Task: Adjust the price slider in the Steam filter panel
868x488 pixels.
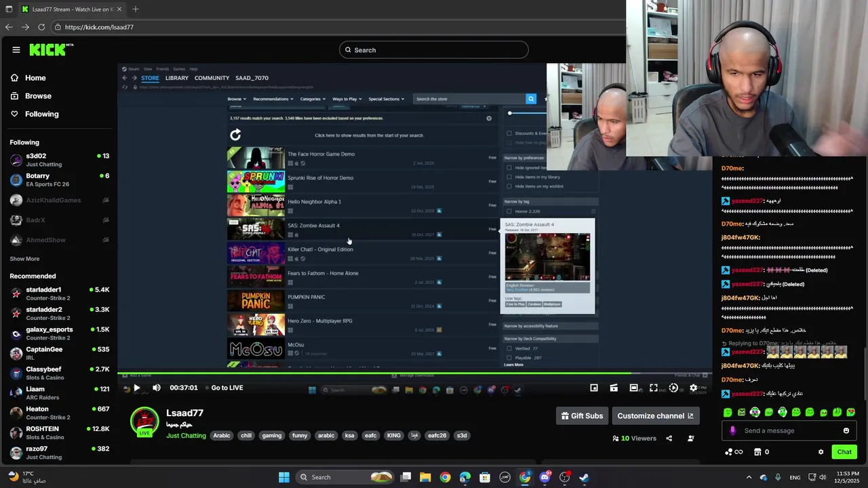Action: [510, 113]
